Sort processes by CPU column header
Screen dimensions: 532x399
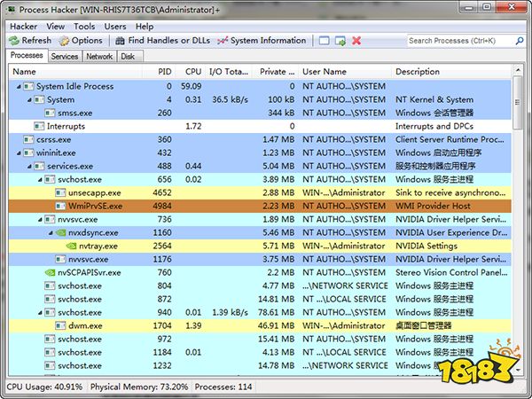192,71
